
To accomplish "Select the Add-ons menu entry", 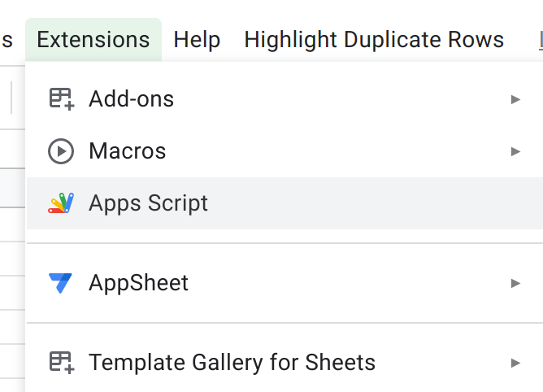I will 132,99.
